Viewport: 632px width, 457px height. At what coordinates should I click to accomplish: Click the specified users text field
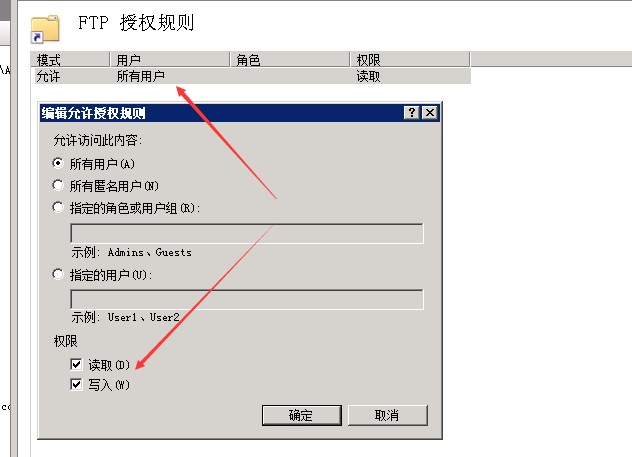[x=247, y=299]
